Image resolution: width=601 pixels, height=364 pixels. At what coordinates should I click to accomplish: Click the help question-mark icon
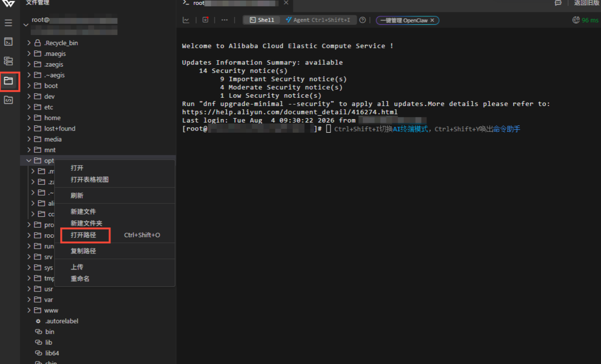pyautogui.click(x=363, y=20)
